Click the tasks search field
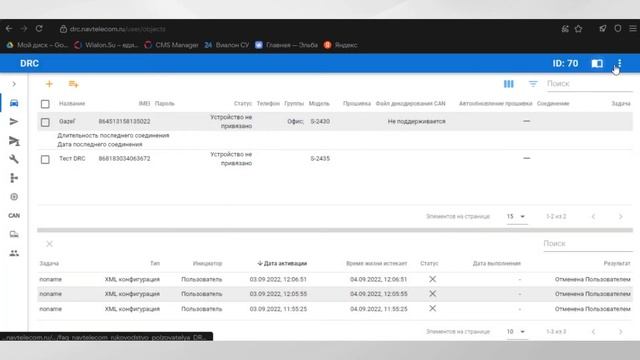This screenshot has height=360, width=640. coord(587,244)
